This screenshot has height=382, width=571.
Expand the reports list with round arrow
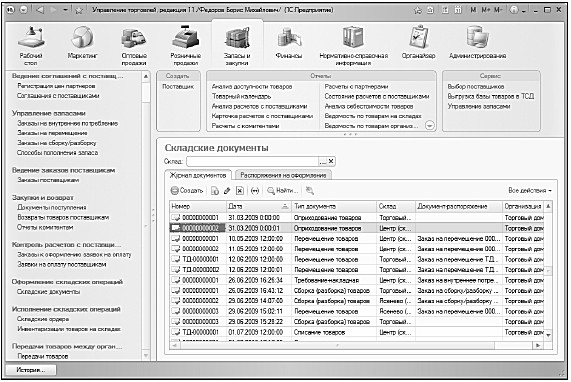tap(430, 126)
